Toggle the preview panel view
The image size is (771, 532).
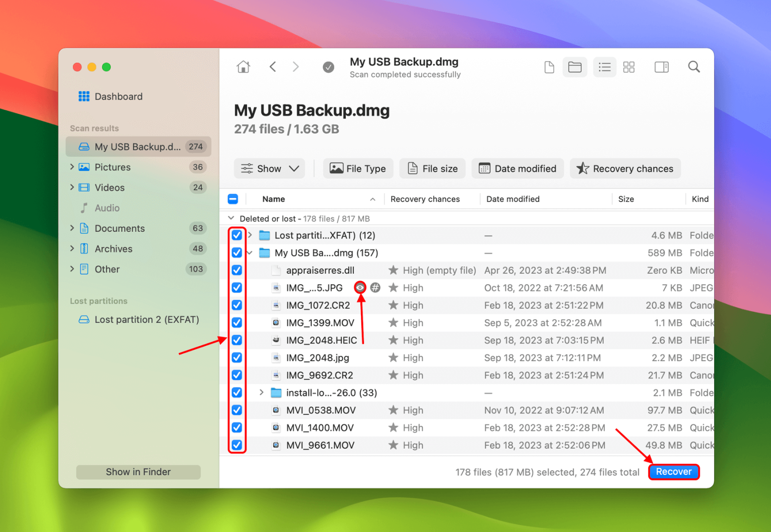tap(661, 67)
